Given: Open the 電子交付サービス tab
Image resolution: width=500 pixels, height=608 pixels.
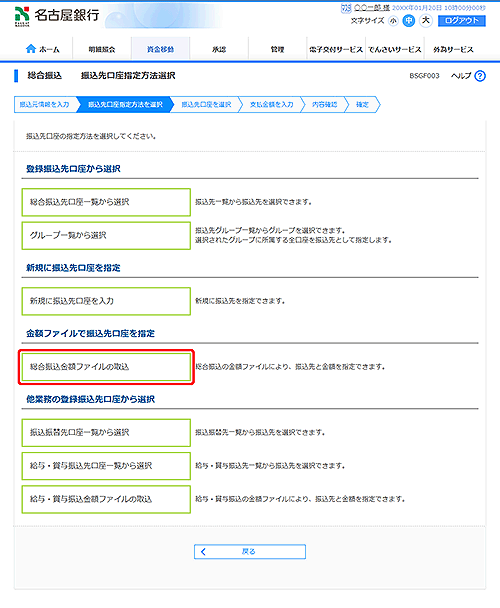Looking at the screenshot, I should [x=336, y=49].
